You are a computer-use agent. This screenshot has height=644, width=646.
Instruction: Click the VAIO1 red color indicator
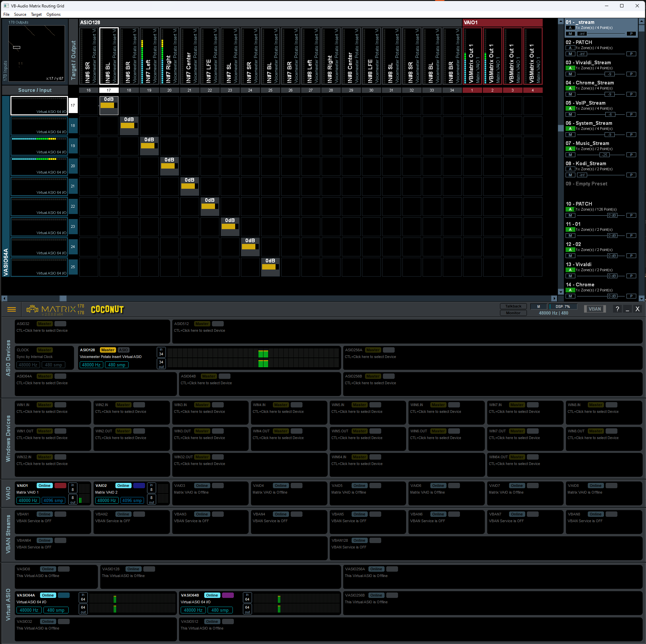point(60,486)
